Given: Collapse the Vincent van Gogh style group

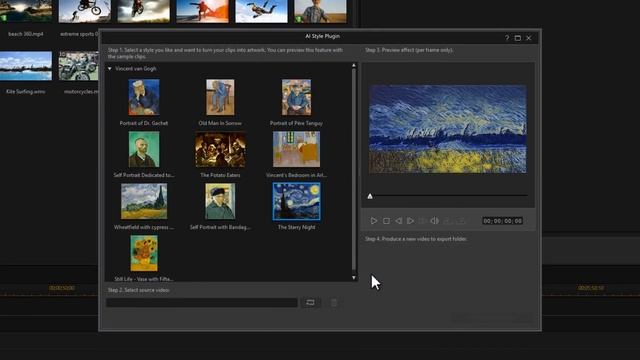Looking at the screenshot, I should point(109,69).
